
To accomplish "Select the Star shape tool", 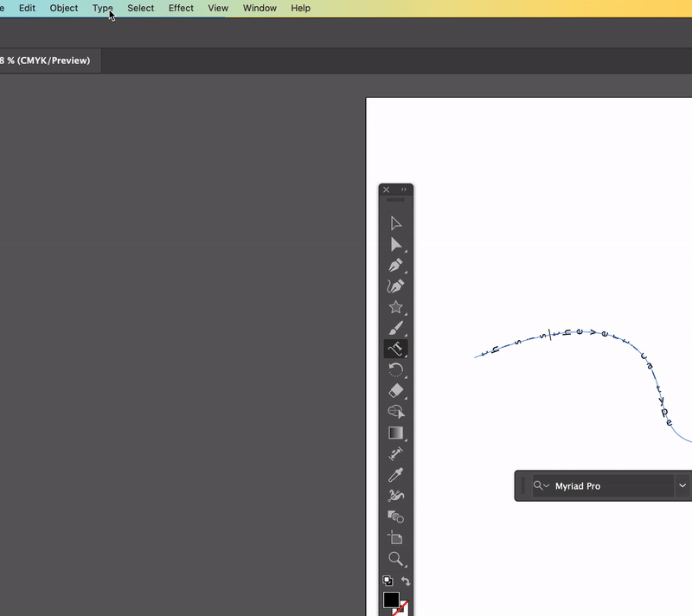I will click(x=395, y=307).
